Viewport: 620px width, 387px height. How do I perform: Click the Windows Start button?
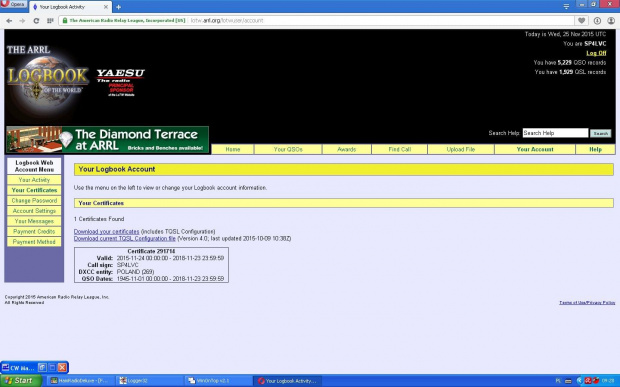21,381
